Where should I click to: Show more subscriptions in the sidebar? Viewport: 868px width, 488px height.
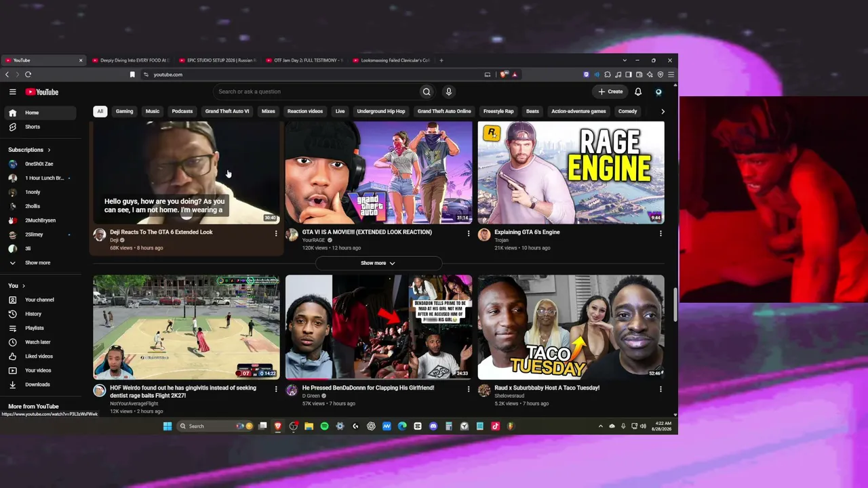[x=42, y=263]
